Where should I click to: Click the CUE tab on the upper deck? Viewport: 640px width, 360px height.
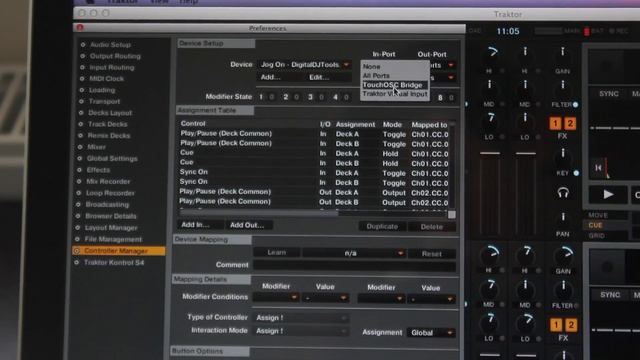(x=596, y=225)
